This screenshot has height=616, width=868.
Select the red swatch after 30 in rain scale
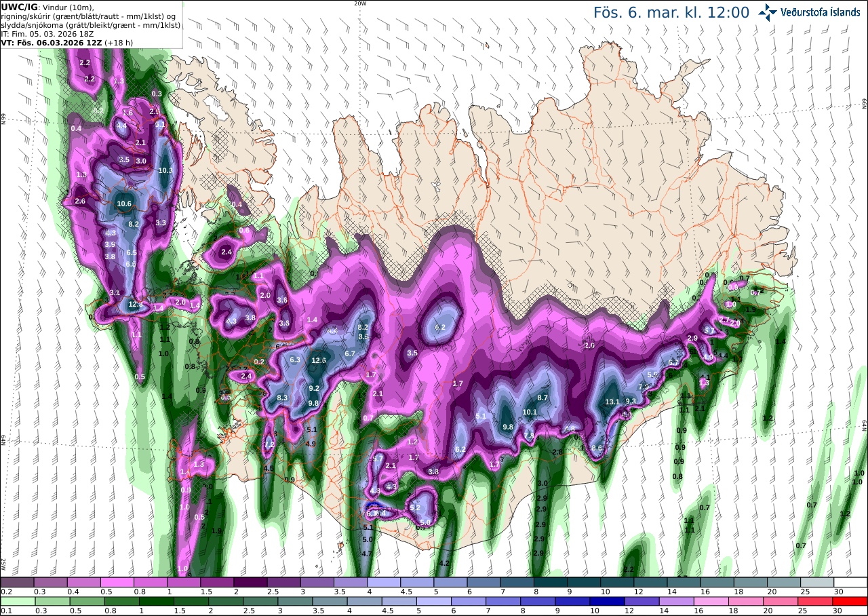[x=850, y=601]
